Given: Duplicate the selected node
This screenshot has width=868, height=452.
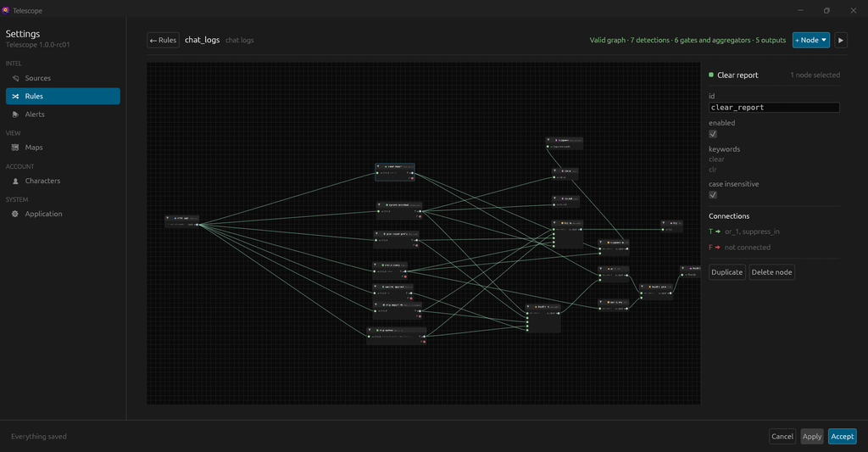Looking at the screenshot, I should pyautogui.click(x=726, y=272).
